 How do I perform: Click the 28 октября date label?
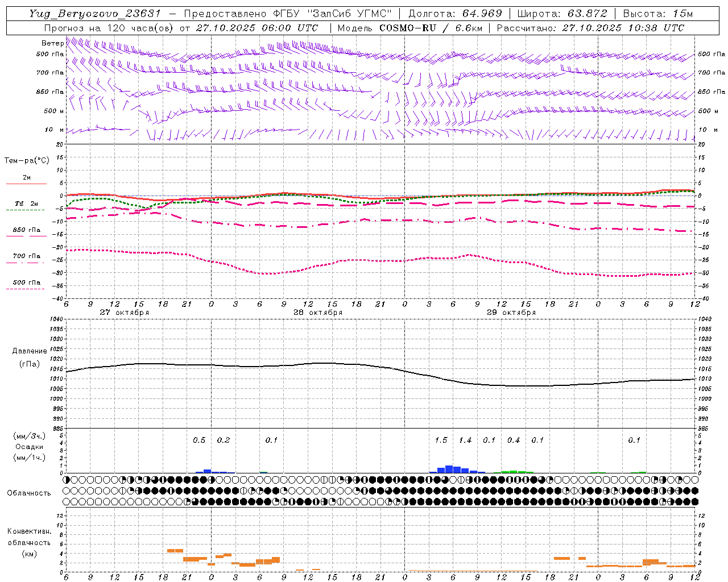pos(317,313)
